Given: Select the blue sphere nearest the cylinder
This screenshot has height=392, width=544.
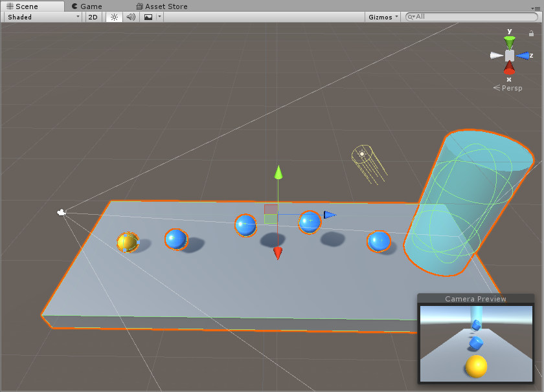Looking at the screenshot, I should point(378,241).
